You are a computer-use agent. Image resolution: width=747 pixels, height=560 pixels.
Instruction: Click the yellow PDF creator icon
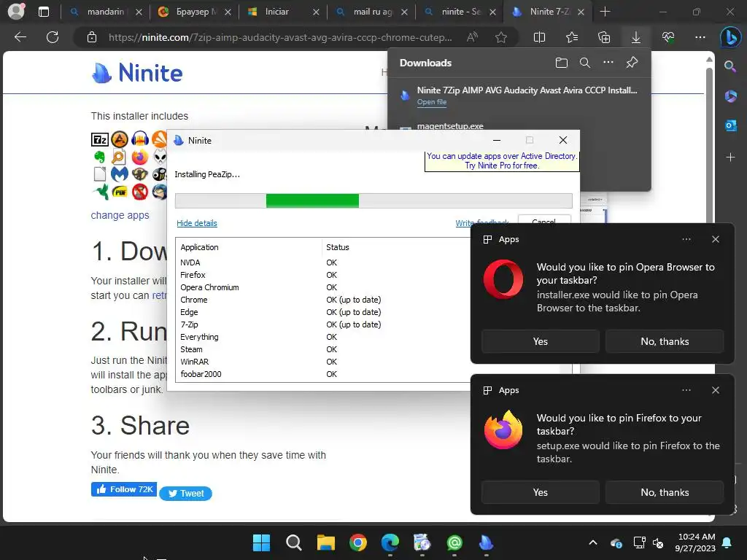pyautogui.click(x=120, y=192)
